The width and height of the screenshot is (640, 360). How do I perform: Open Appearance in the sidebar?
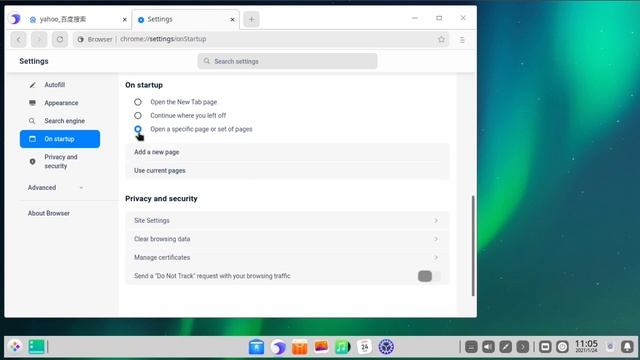(61, 103)
